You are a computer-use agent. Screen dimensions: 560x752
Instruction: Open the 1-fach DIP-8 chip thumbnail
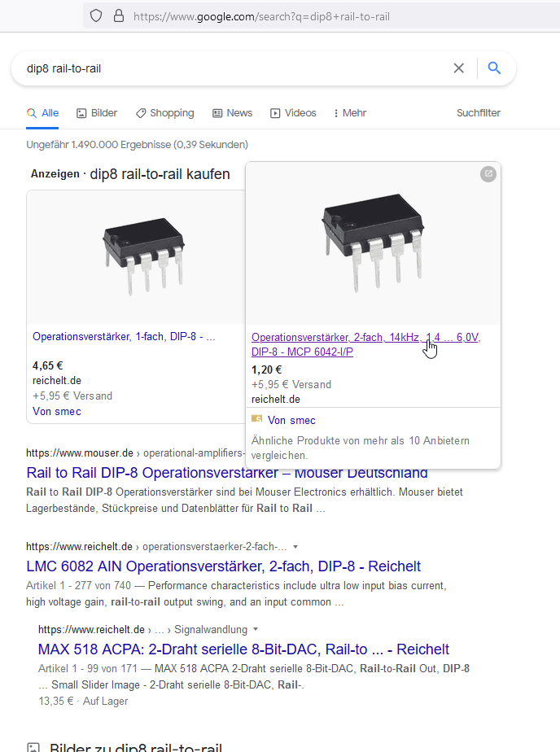[143, 256]
